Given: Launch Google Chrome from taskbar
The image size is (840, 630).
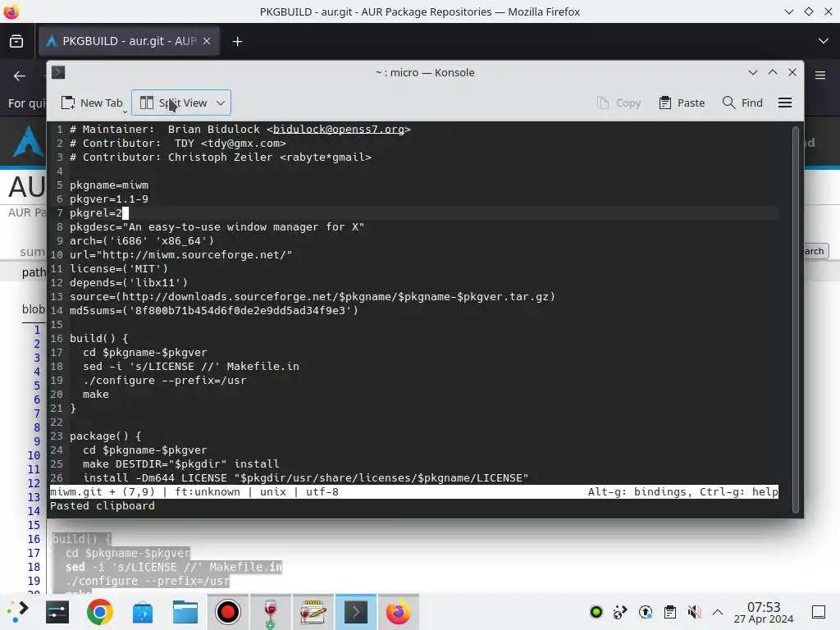Looking at the screenshot, I should 99,612.
